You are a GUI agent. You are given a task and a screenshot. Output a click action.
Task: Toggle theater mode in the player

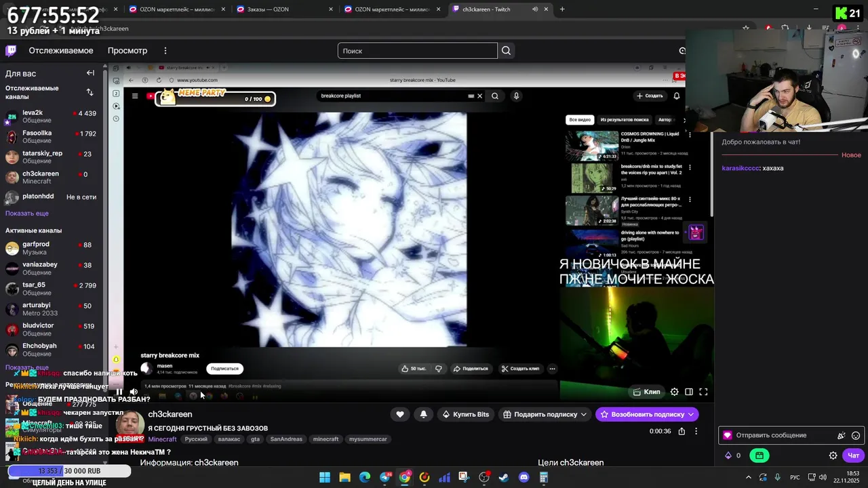689,392
